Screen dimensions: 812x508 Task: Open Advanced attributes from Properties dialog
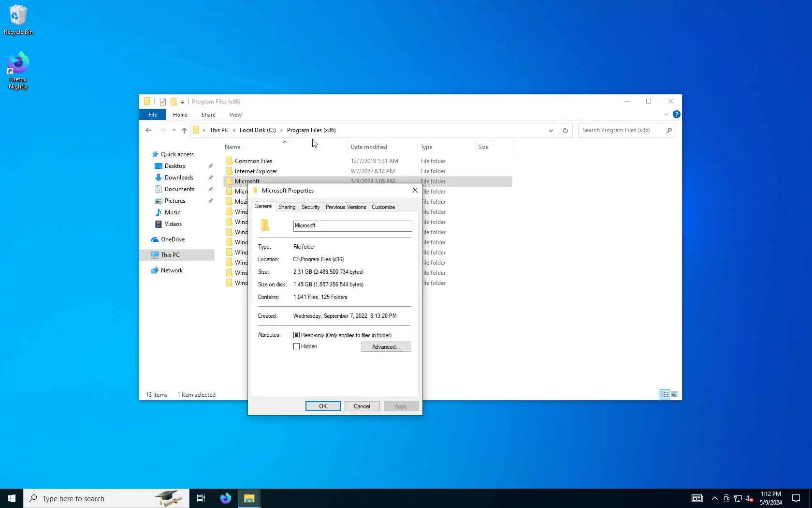tap(386, 347)
